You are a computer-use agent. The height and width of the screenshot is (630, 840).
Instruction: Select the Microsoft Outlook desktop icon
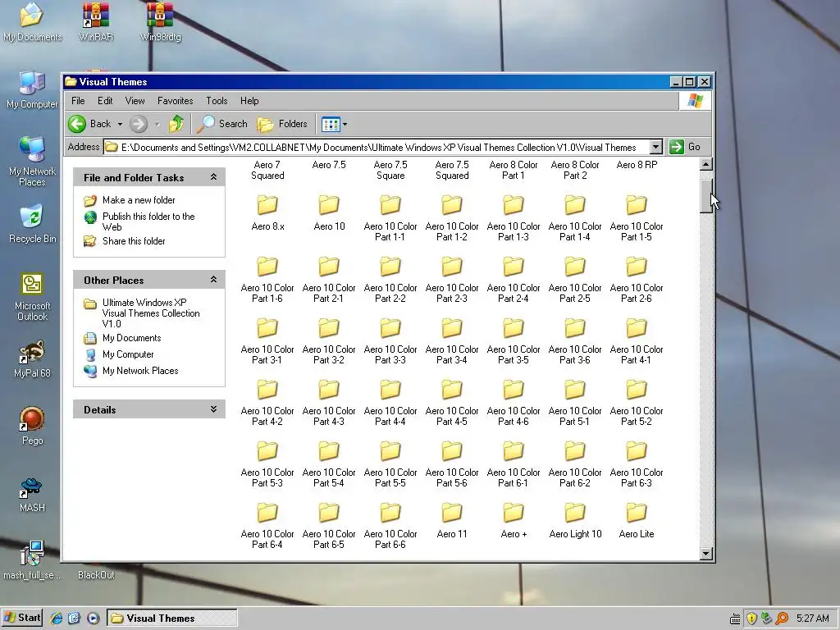(32, 297)
